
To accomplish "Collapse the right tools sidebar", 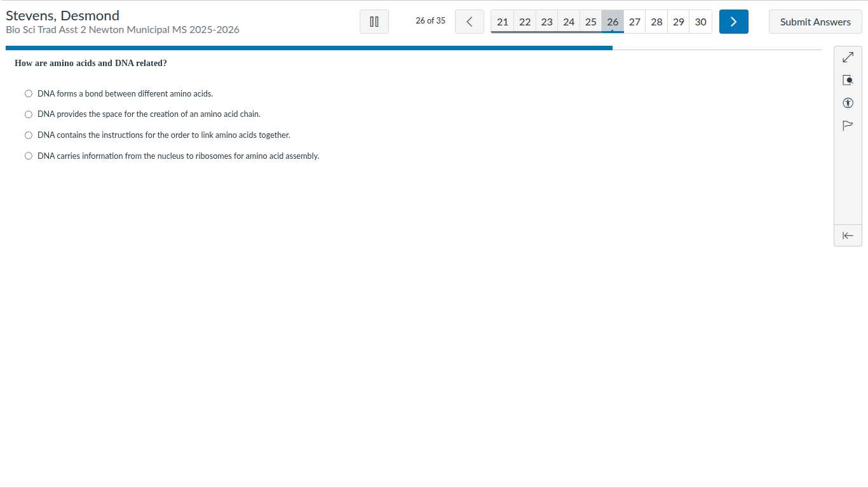I will click(848, 236).
